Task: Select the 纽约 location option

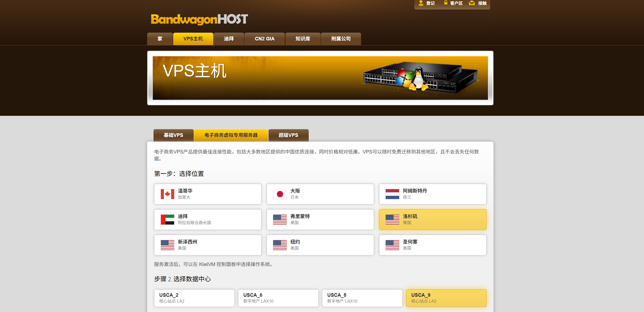Action: pyautogui.click(x=320, y=245)
